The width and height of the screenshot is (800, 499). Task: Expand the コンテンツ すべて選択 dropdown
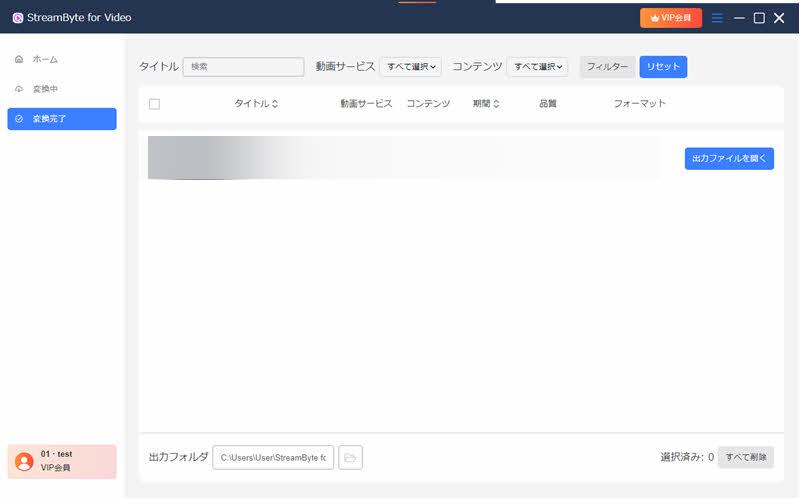tap(537, 67)
